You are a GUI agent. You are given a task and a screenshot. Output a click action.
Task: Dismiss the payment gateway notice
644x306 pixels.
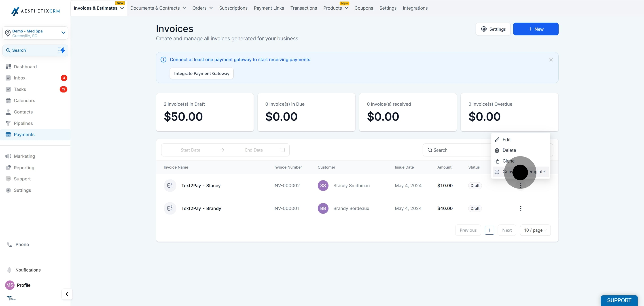coord(551,60)
